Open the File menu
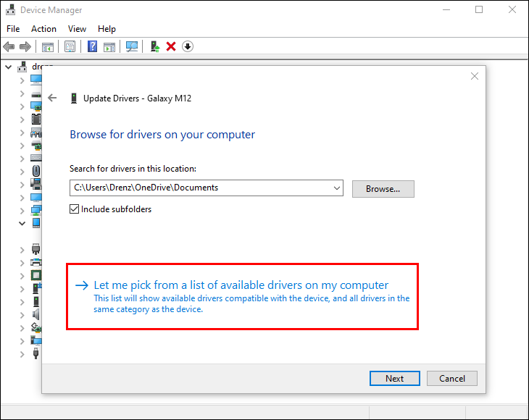Screen dimensions: 529x420 click(13, 29)
